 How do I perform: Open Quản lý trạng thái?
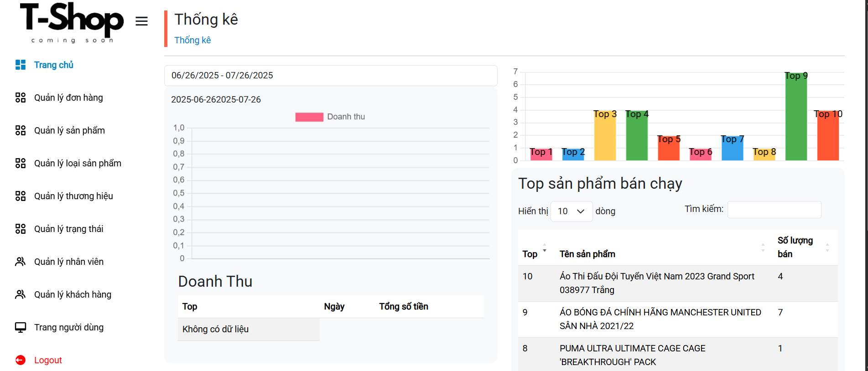(x=69, y=229)
